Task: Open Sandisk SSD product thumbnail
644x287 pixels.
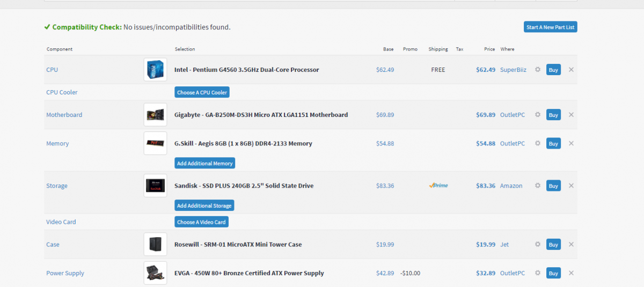Action: [155, 186]
